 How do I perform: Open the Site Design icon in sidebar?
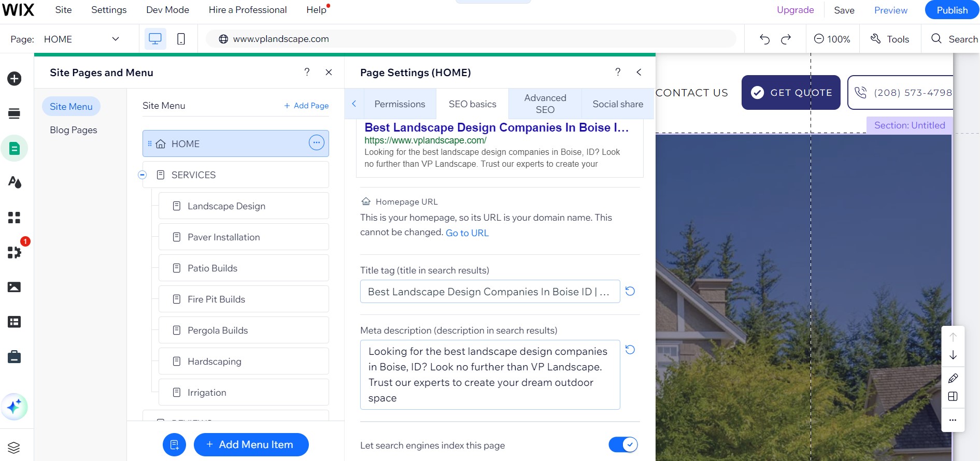coord(15,182)
